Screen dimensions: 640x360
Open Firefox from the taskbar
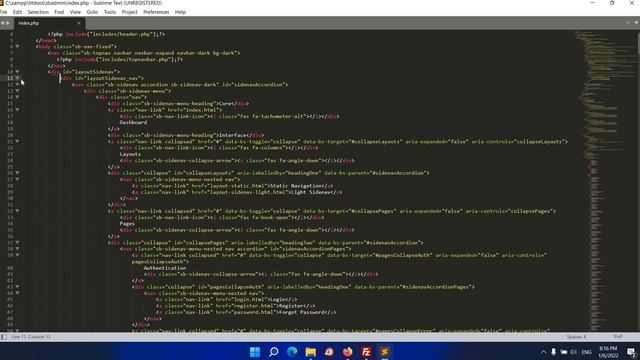[348, 352]
